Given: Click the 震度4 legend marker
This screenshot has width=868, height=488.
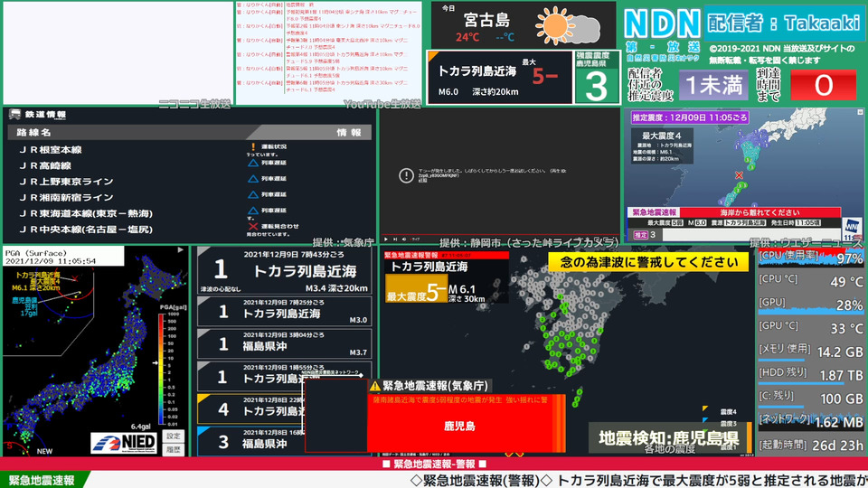Looking at the screenshot, I should click(705, 408).
